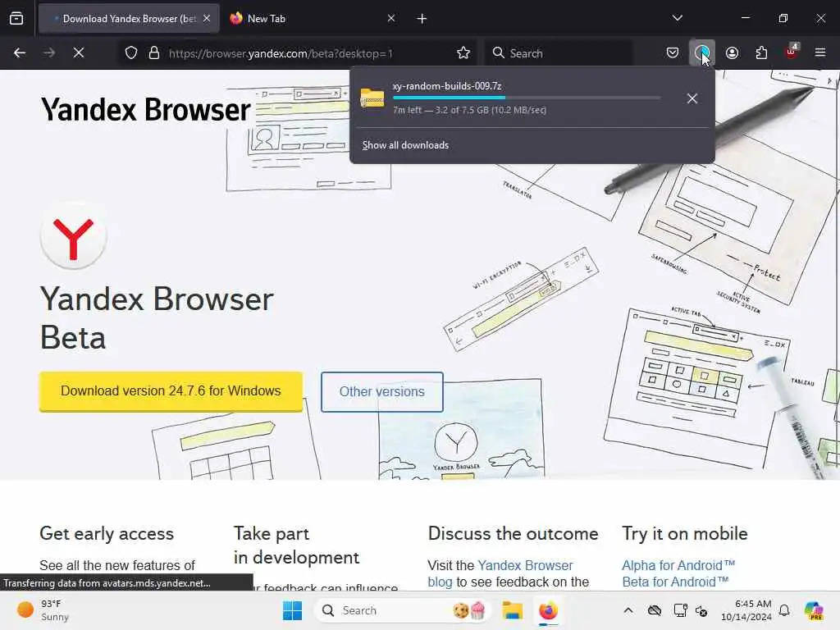
Task: Go forward to next page
Action: pyautogui.click(x=49, y=53)
